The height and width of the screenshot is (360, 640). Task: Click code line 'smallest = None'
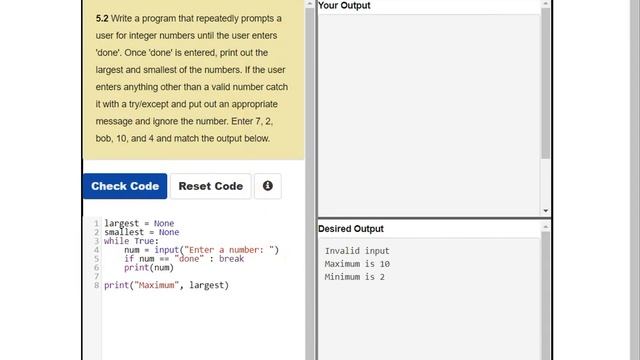click(142, 232)
